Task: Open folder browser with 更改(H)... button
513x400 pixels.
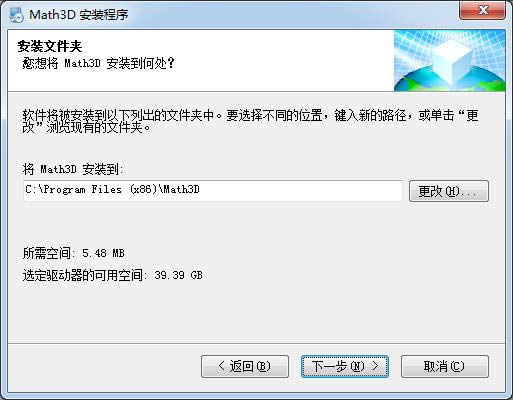Action: coord(449,191)
